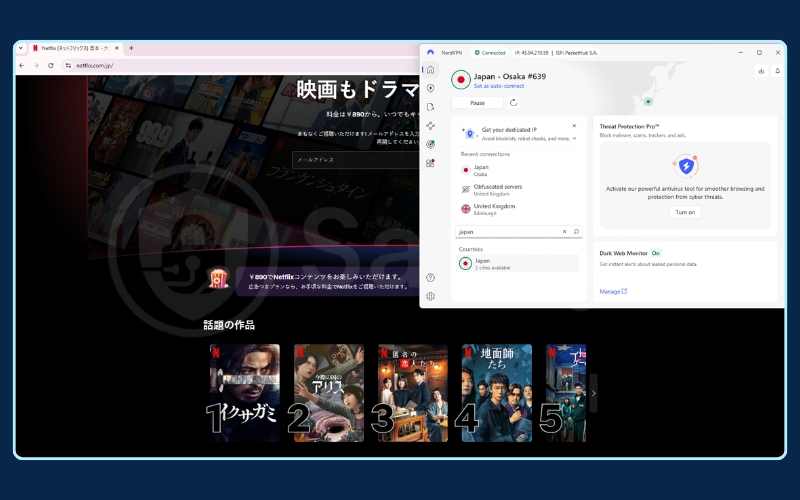The width and height of the screenshot is (800, 500).
Task: Advance the Netflix trending row with right chevron
Action: 593,393
